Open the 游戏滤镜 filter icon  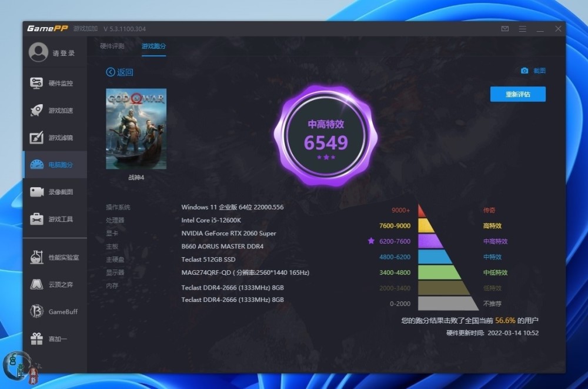pos(36,138)
